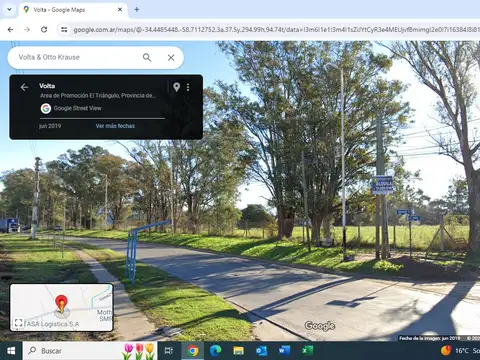The image size is (480, 360).
Task: Open Google Chrome on the taskbar
Action: [x=193, y=351]
